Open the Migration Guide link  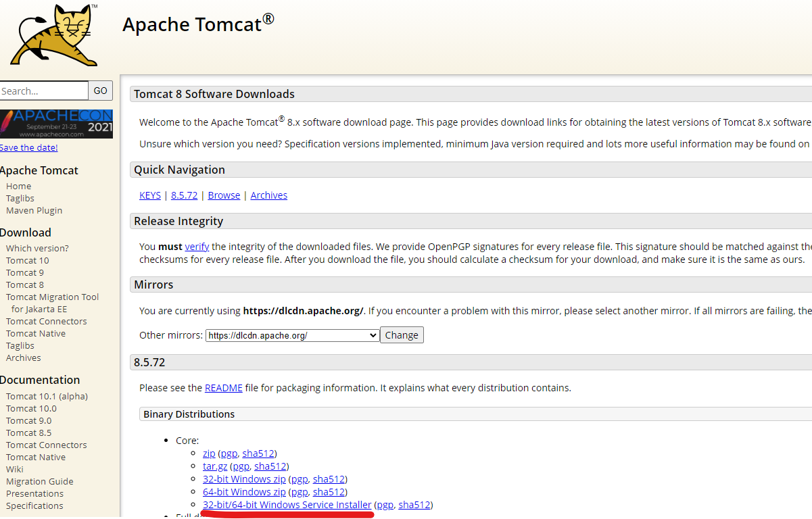coord(39,481)
